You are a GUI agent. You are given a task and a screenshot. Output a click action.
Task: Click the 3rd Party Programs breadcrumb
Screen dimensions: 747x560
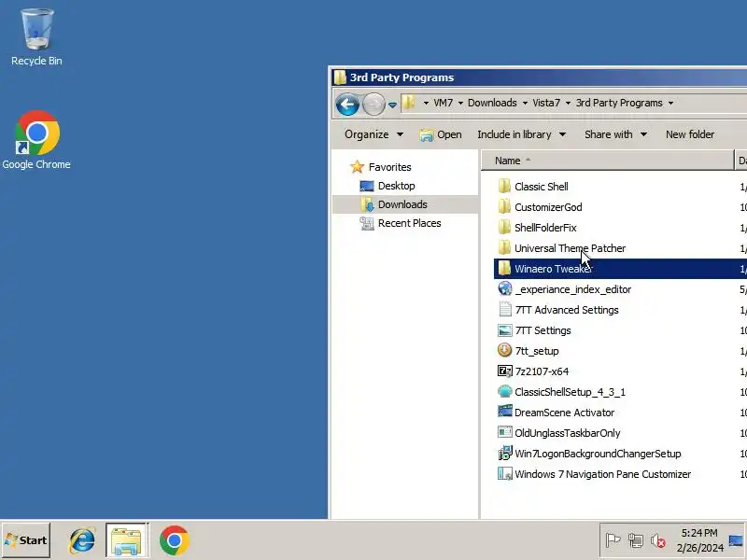619,103
